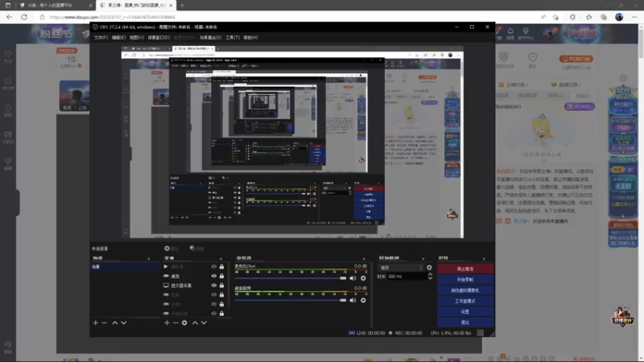Screen dimensions: 644x362
Task: Toggle lock of source row above 显示器采集
Action: pyautogui.click(x=222, y=276)
